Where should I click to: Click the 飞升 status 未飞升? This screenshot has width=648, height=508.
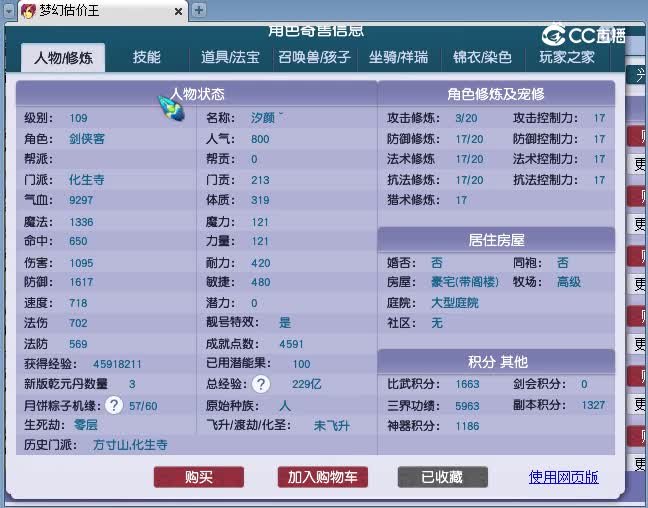(x=331, y=425)
